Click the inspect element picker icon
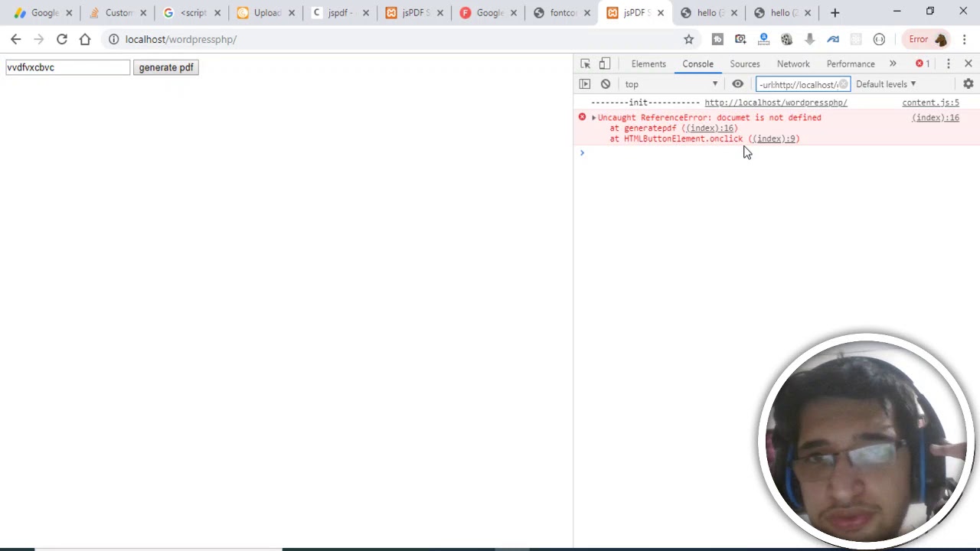The width and height of the screenshot is (980, 551). tap(585, 64)
